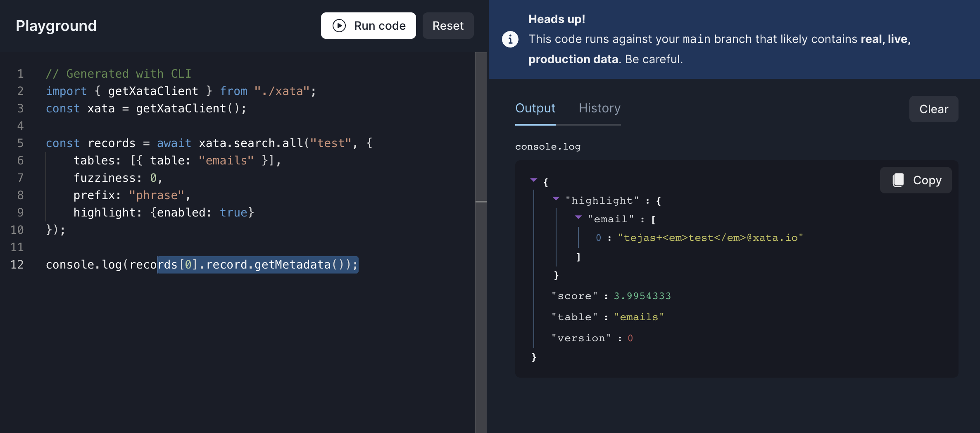Click line number 5 in the editor
This screenshot has width=980, height=433.
point(20,143)
